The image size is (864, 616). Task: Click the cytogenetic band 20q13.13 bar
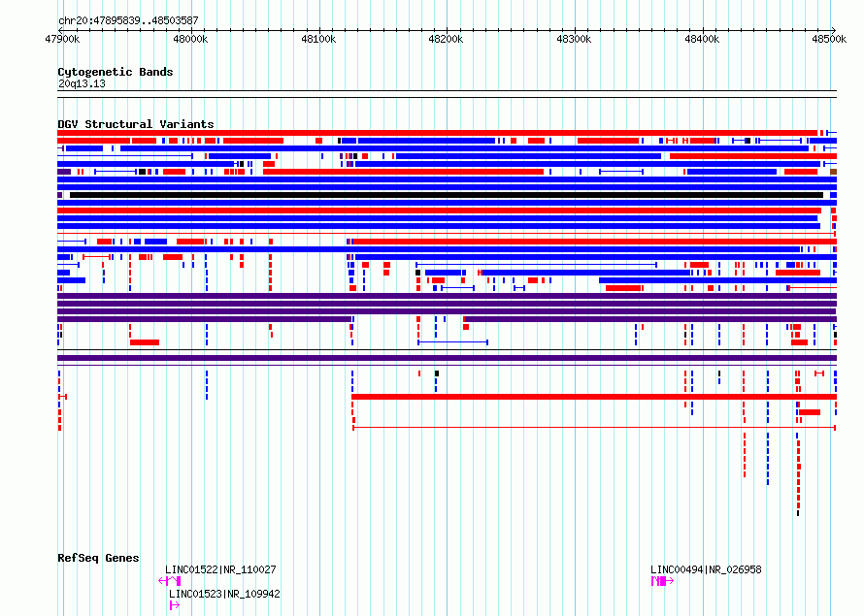point(447,94)
